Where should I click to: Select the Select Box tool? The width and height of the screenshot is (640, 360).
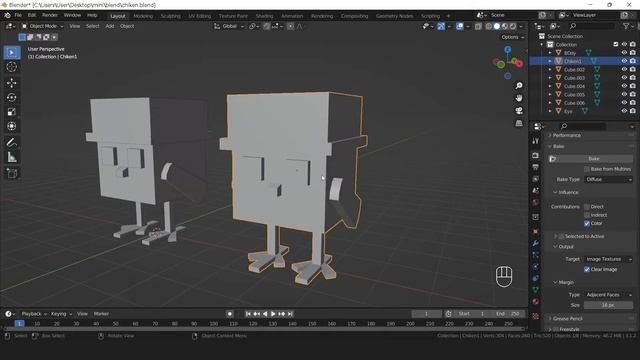click(12, 52)
